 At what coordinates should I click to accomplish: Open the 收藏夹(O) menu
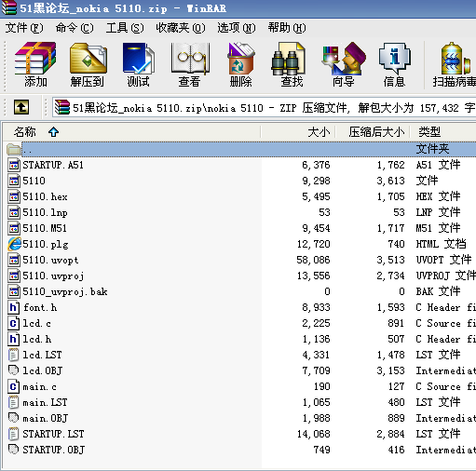pos(181,28)
